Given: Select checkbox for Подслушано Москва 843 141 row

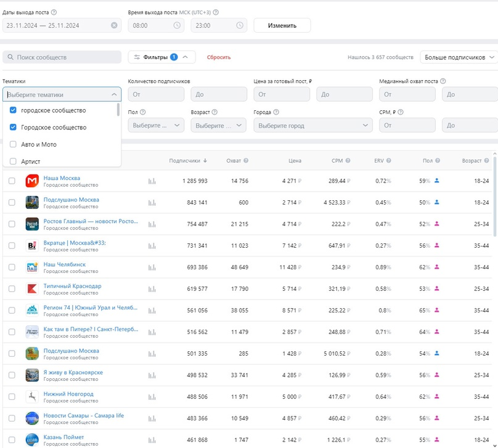Looking at the screenshot, I should coord(12,203).
